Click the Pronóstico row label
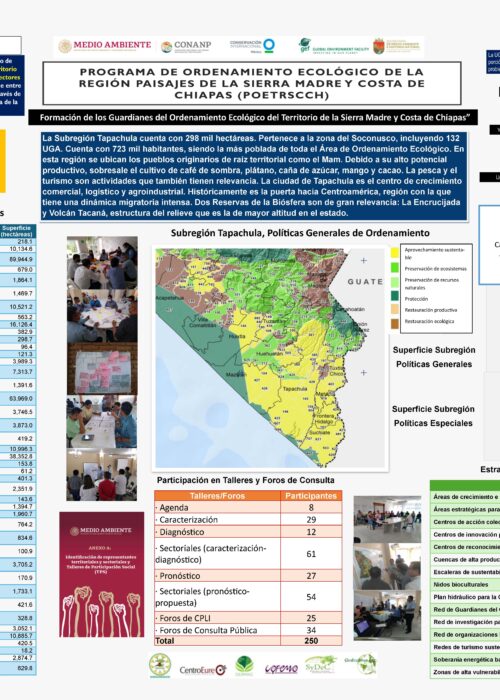This screenshot has width=500, height=700. 180,576
